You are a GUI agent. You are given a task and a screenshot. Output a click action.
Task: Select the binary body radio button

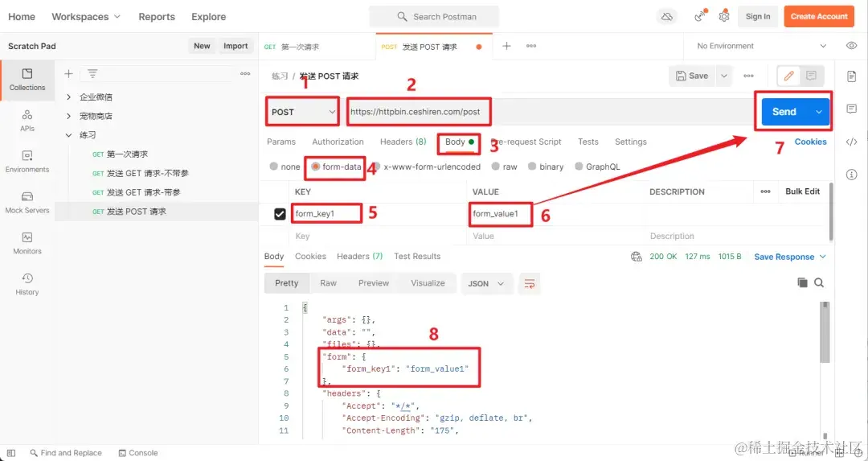point(532,167)
